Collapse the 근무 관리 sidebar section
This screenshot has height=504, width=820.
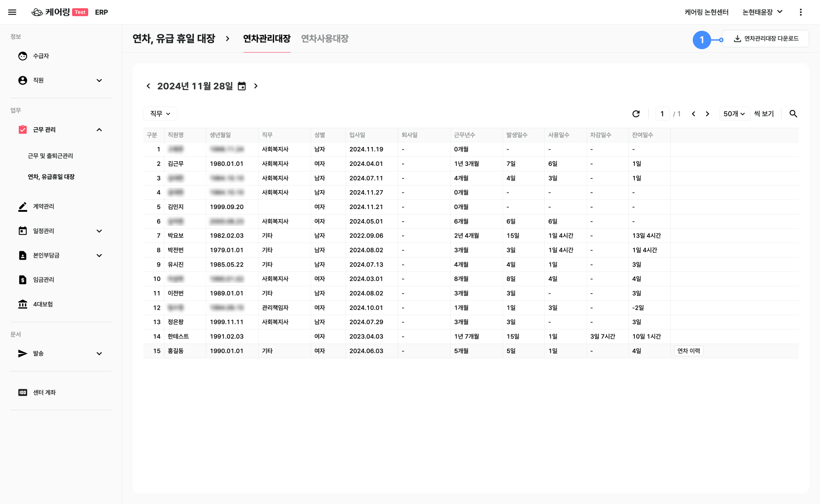[99, 130]
